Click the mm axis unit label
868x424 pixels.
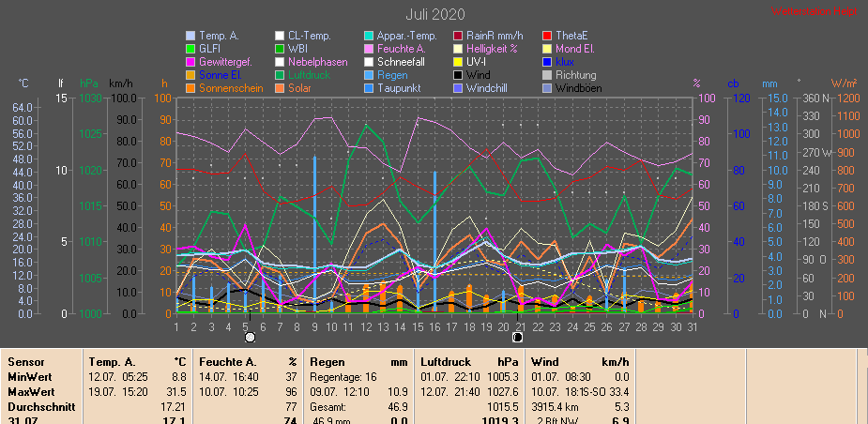coord(769,83)
